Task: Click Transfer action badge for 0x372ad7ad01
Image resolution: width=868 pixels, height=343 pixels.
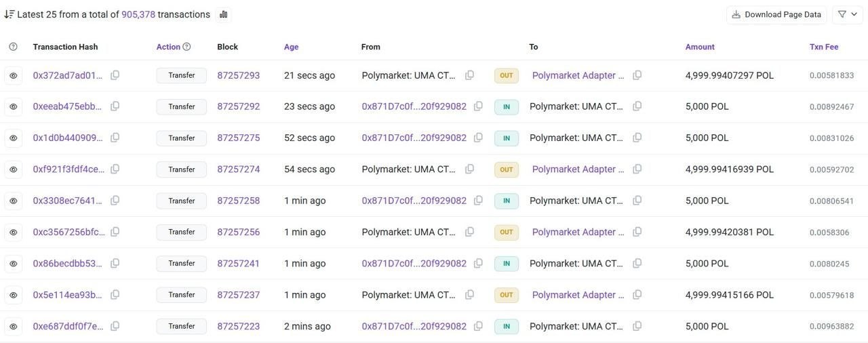Action: (x=181, y=75)
